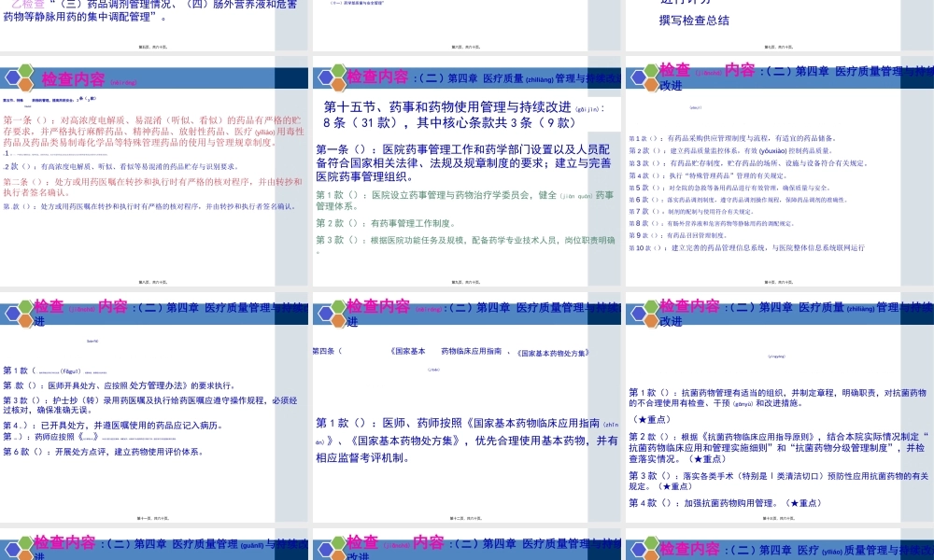Click 医院药事管理组织 green text line

(362, 175)
